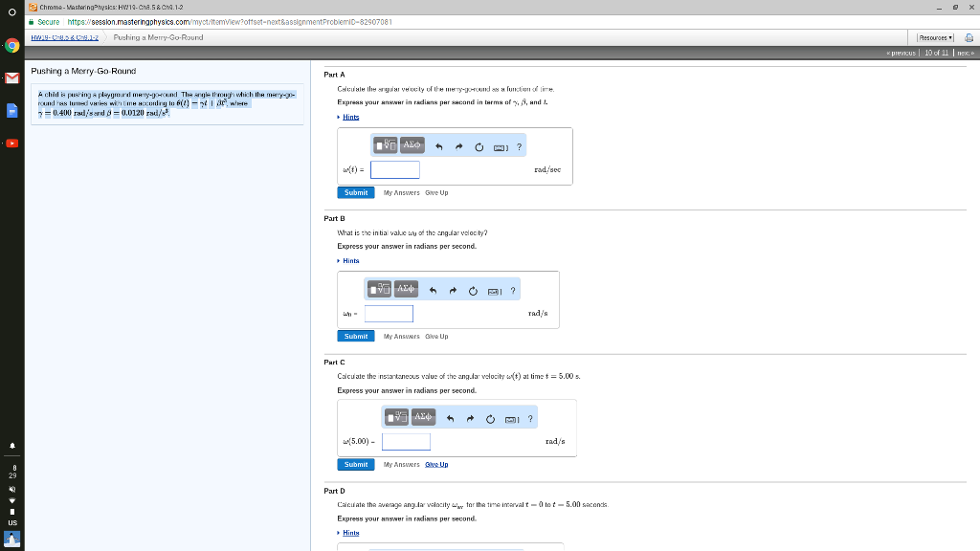This screenshot has width=980, height=551.
Task: Click the print icon near Resources
Action: 969,37
